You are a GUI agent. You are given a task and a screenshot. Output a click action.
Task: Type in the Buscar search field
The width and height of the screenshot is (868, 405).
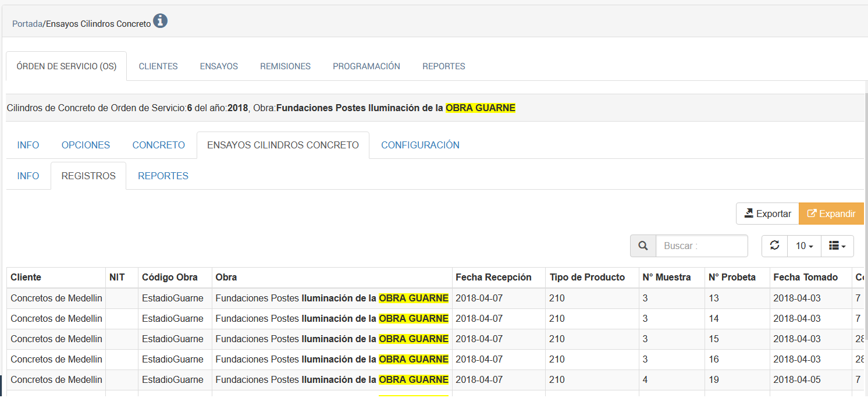(701, 246)
